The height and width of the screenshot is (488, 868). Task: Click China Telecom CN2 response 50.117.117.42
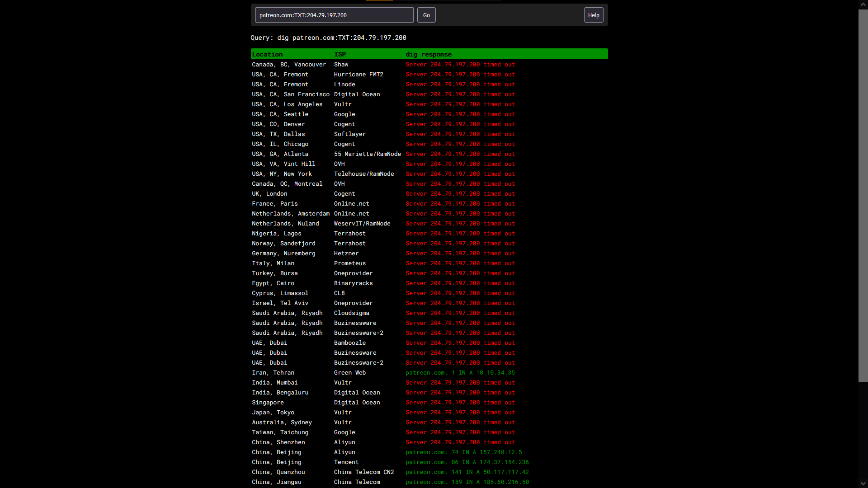(467, 472)
